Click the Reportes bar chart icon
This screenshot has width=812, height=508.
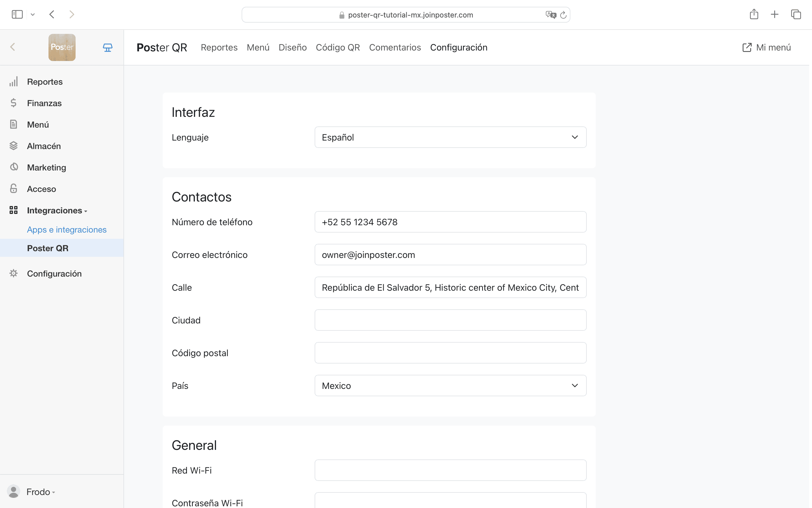[14, 82]
